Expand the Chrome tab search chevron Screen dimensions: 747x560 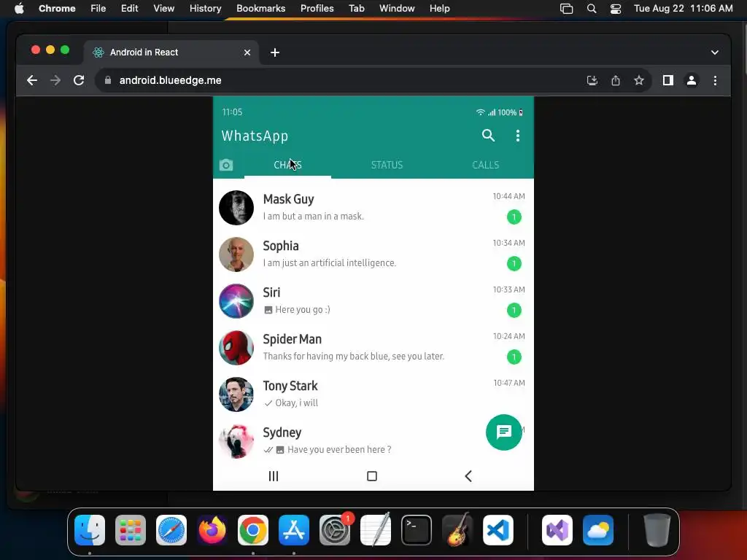[715, 52]
